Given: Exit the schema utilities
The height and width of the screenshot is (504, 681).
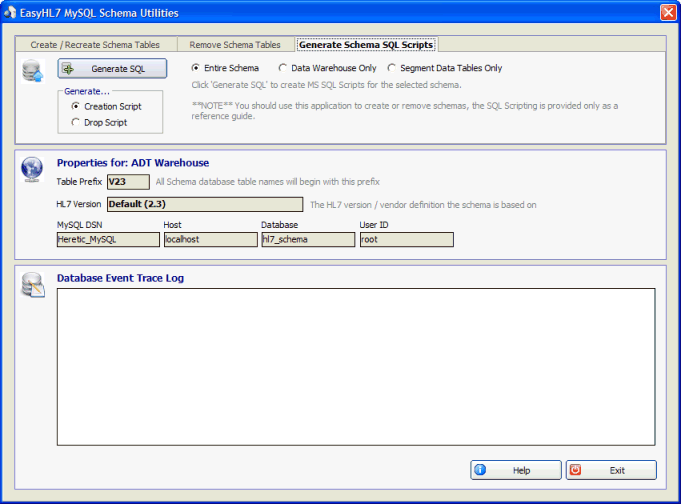Looking at the screenshot, I should point(611,470).
